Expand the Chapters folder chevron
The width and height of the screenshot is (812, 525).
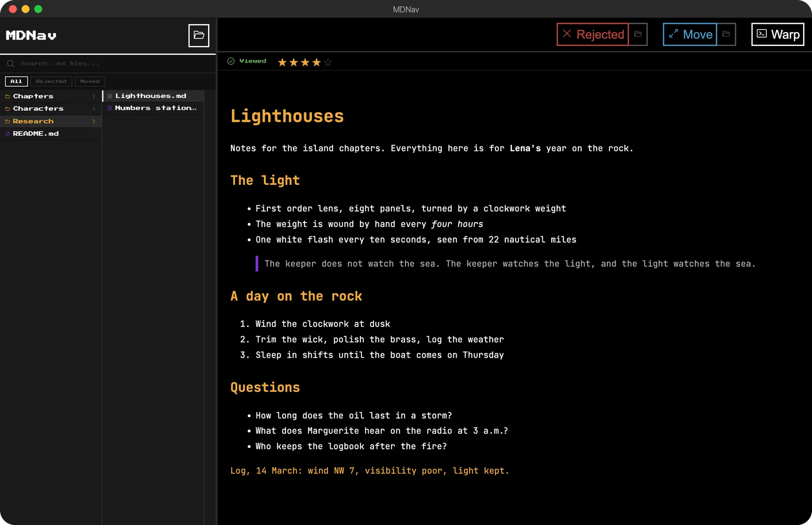click(94, 96)
